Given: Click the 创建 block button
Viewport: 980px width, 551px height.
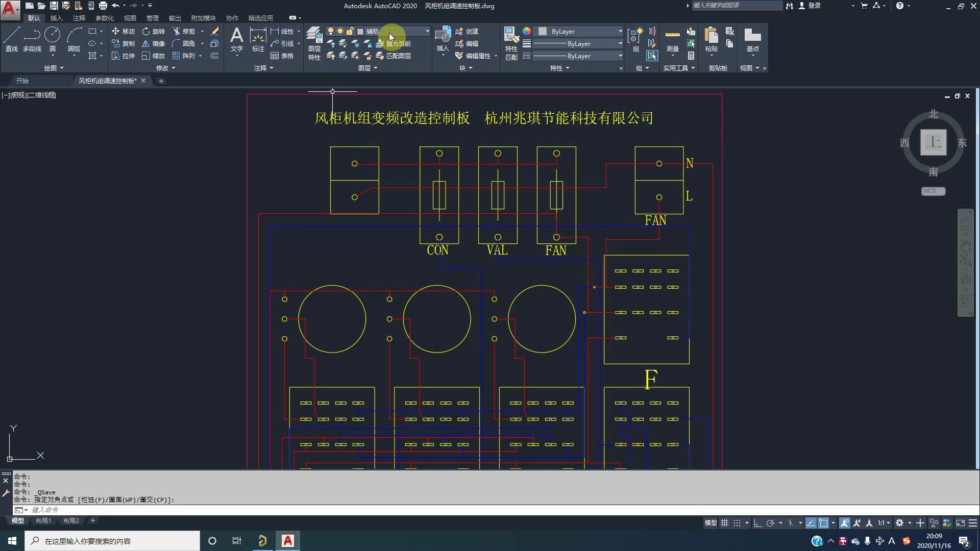Looking at the screenshot, I should 468,31.
